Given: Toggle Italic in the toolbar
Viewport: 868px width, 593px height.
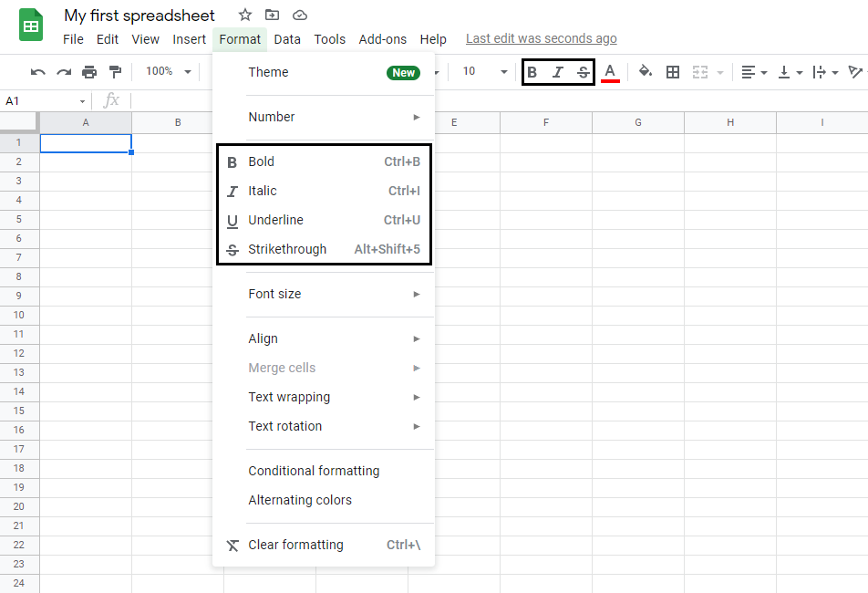Looking at the screenshot, I should pos(558,72).
